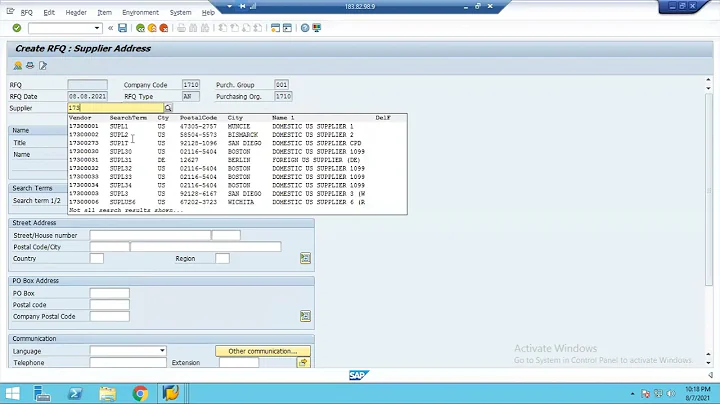Click the green Back icon
Screen dimensions: 720x404
[x=141, y=28]
